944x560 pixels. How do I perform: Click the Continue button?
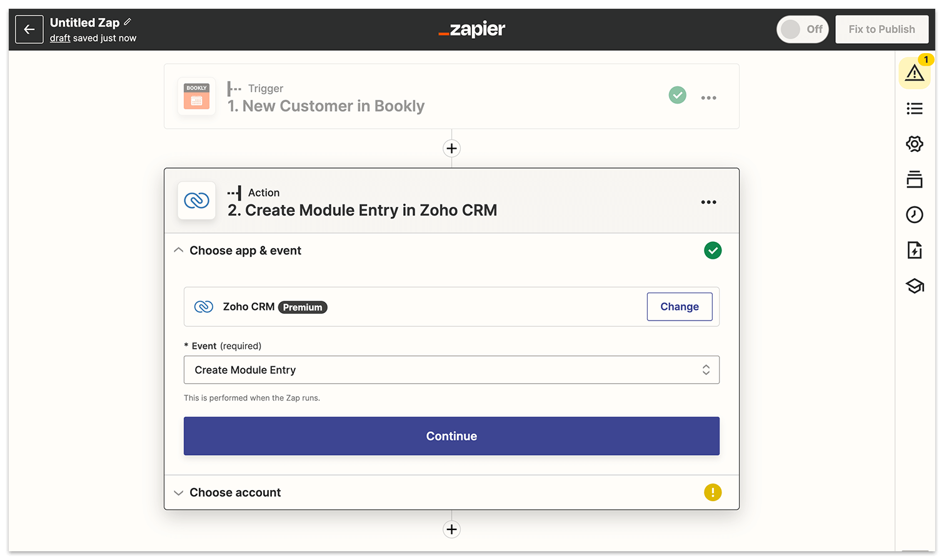451,436
